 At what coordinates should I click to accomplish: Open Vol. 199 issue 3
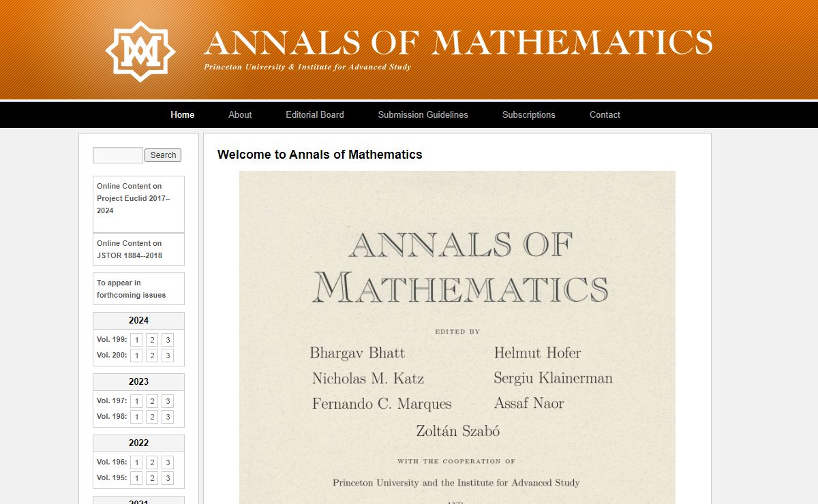pyautogui.click(x=168, y=340)
